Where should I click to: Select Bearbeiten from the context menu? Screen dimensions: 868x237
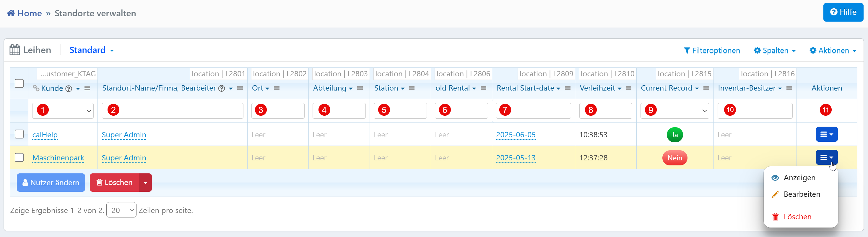[x=801, y=194]
